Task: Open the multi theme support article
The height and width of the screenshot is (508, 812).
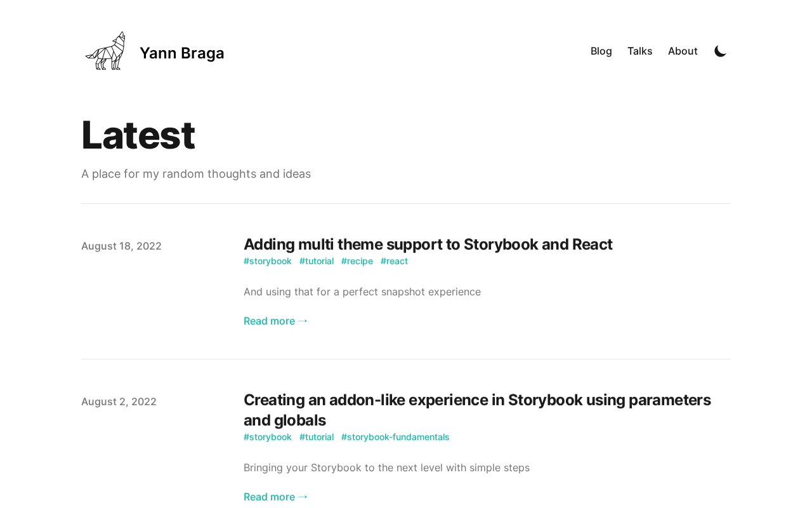Action: (428, 244)
